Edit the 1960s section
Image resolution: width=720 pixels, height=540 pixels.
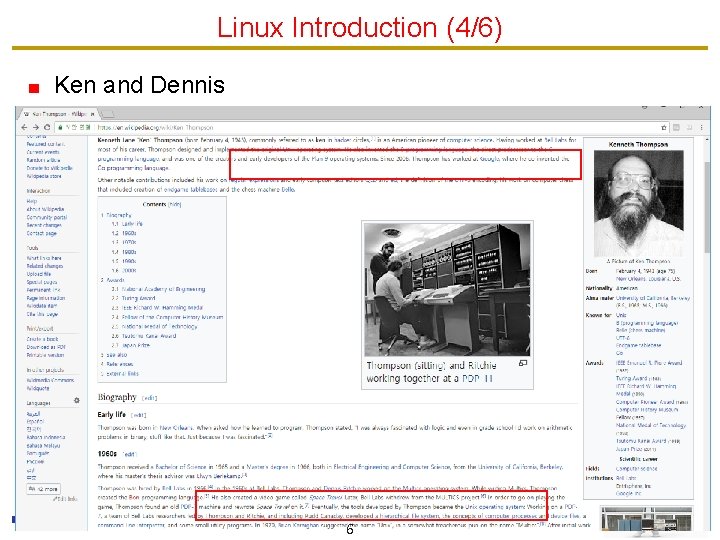[x=130, y=454]
